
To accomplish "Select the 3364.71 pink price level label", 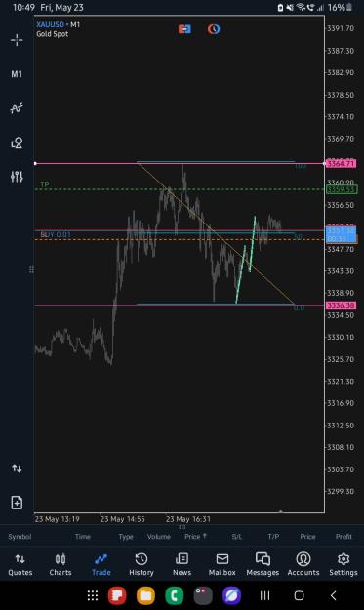I will click(x=341, y=163).
